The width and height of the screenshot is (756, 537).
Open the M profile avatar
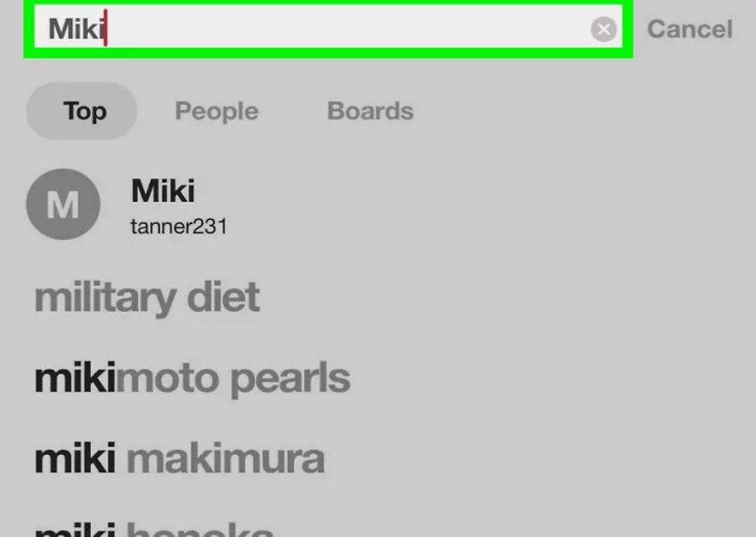(64, 205)
